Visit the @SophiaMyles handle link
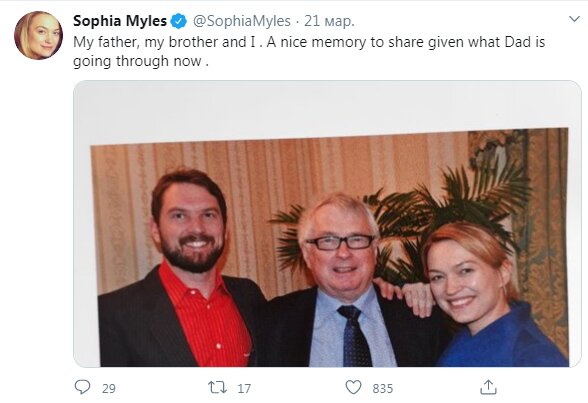Image resolution: width=588 pixels, height=403 pixels. click(x=242, y=21)
